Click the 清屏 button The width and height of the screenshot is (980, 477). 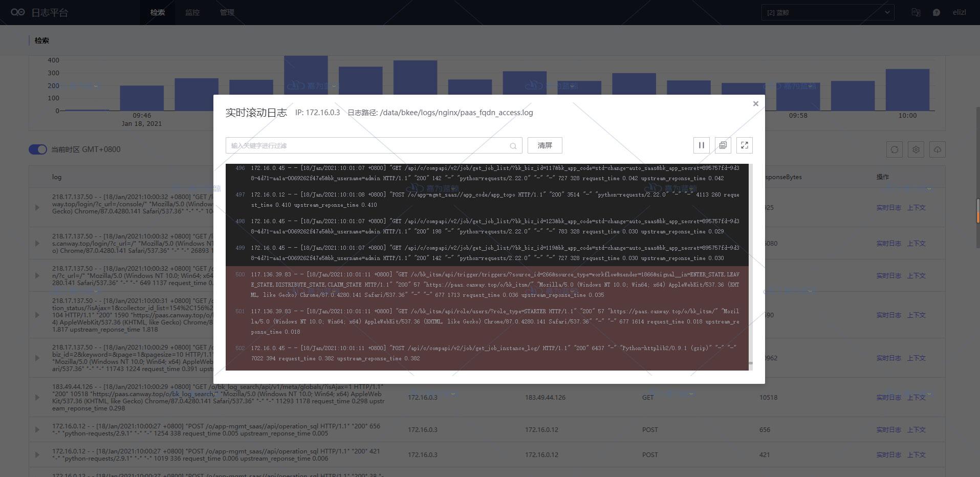click(x=545, y=145)
